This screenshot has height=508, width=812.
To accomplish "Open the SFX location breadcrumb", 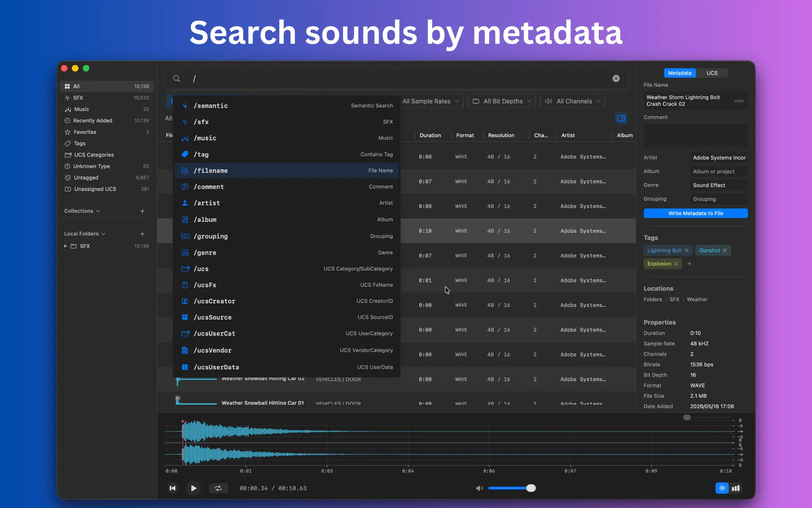I will pos(674,300).
